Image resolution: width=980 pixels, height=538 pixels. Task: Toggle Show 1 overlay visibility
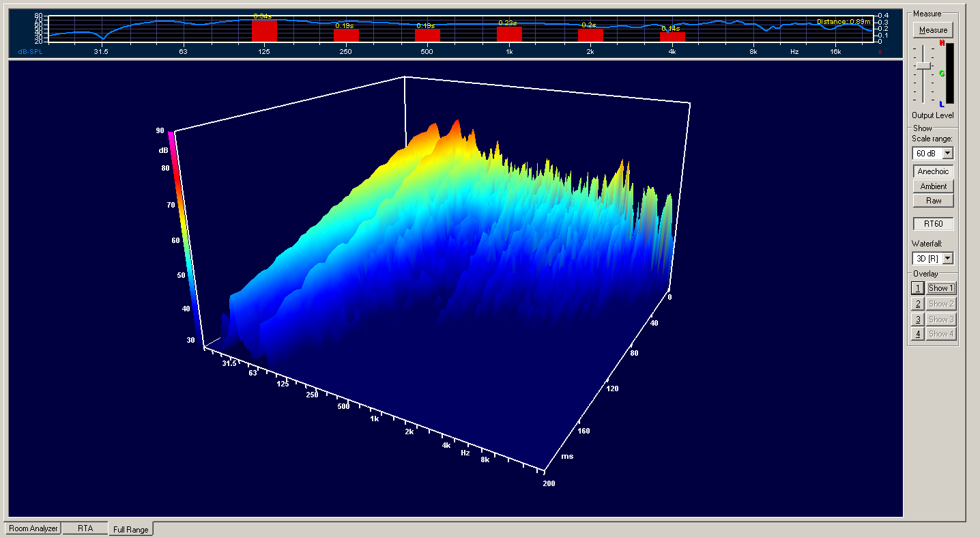tap(941, 288)
